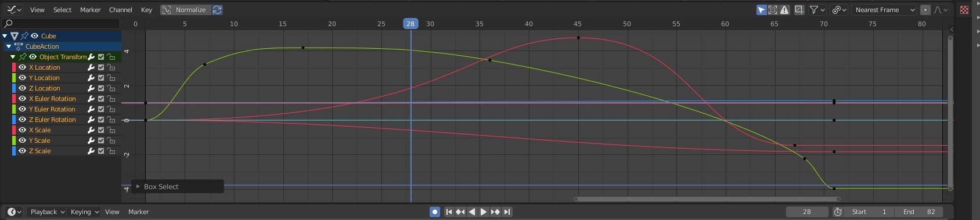Viewport: 980px width, 220px height.
Task: Click lock icon on Object Transforms
Action: [x=111, y=57]
